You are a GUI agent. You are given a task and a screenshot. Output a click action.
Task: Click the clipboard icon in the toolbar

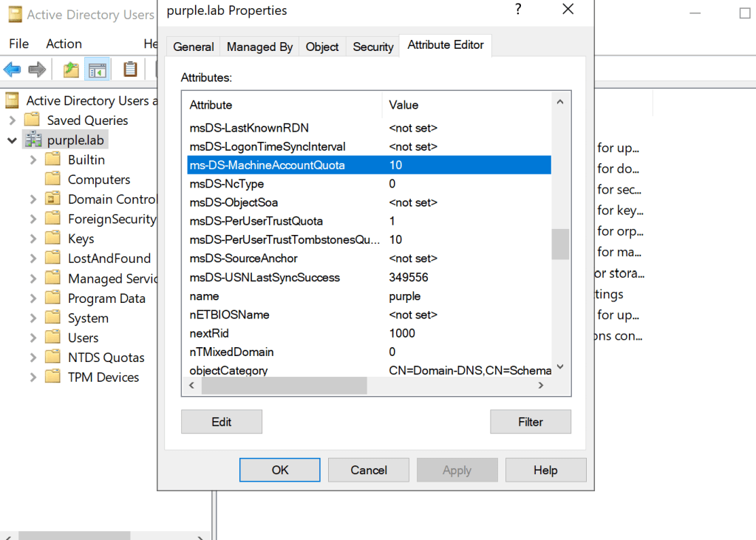130,69
